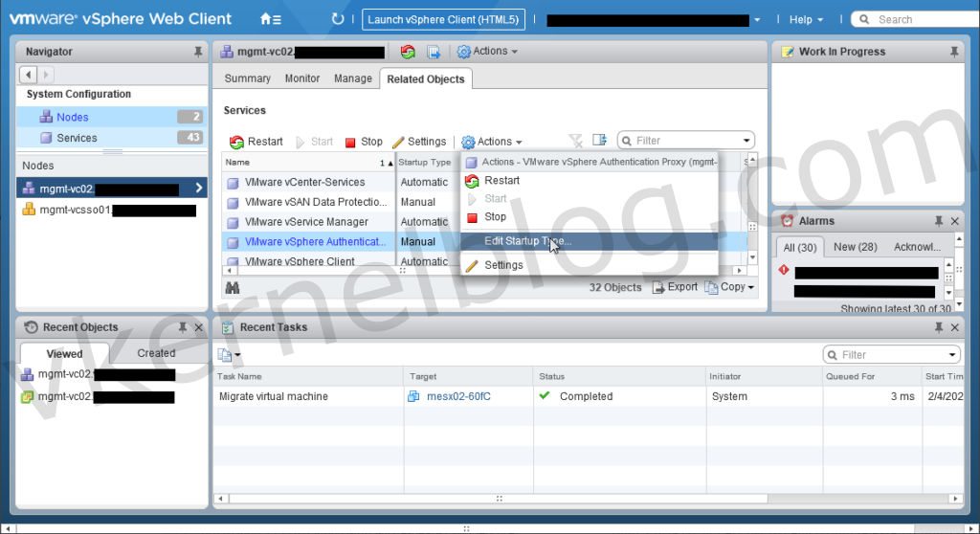Click Settings in Services toolbar
Viewport: 980px width, 534px height.
419,142
